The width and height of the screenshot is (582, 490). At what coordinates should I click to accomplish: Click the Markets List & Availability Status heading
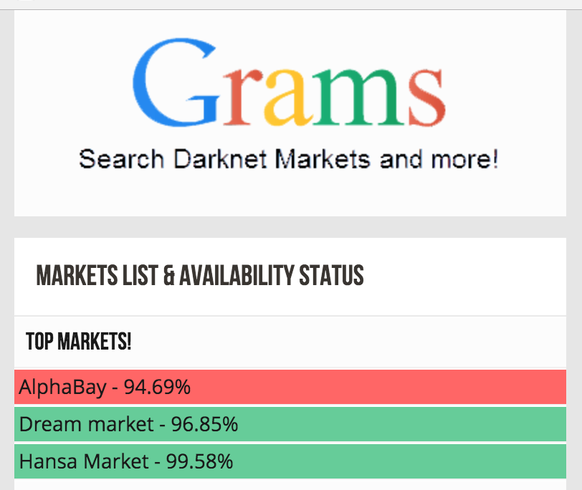click(x=200, y=275)
